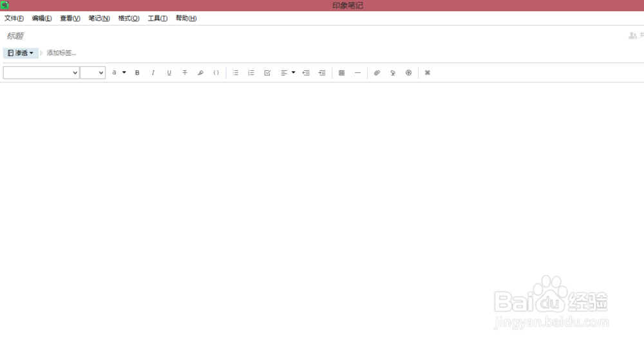Insert a bulleted list
The image size is (644, 344).
(235, 73)
